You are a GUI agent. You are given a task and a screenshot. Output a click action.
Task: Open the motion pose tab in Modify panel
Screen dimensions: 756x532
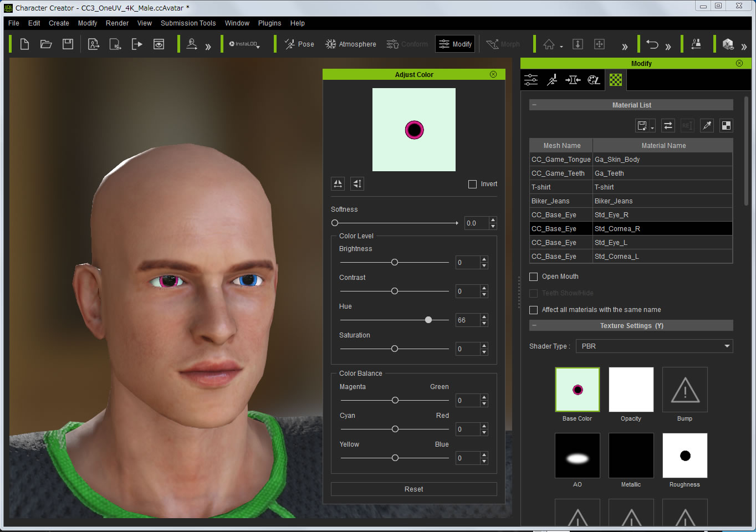pos(552,80)
